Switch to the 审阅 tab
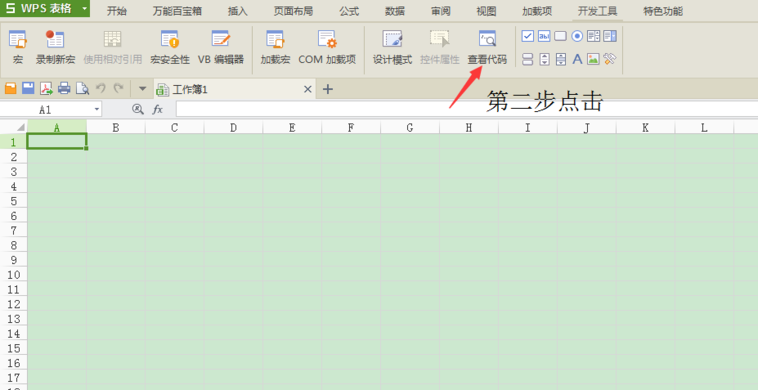 click(441, 11)
